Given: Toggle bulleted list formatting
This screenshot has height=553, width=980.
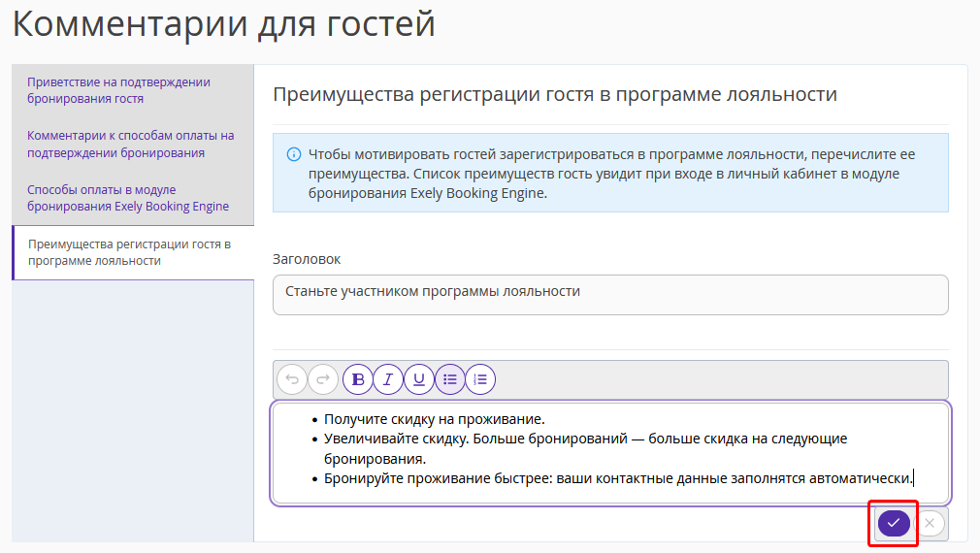Looking at the screenshot, I should click(x=450, y=379).
